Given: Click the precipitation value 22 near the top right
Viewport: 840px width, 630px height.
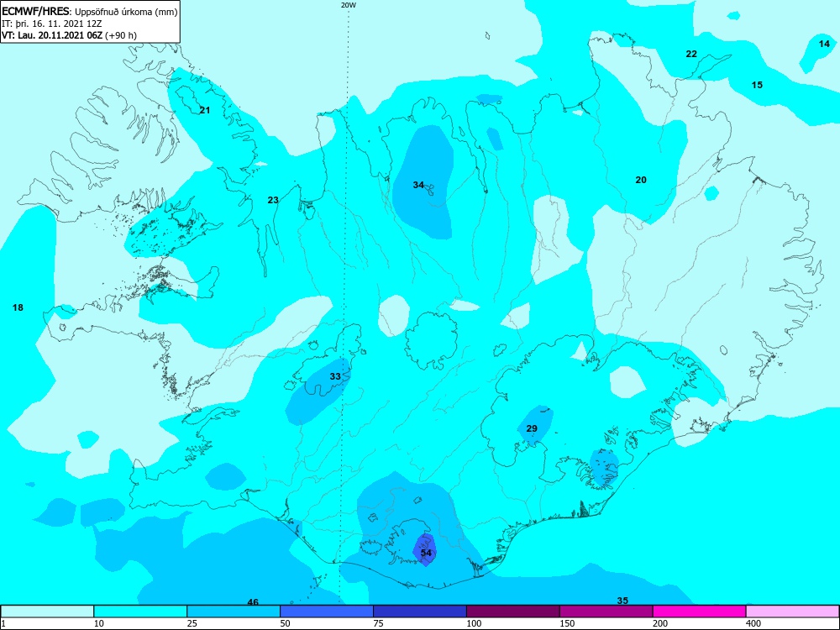Looking at the screenshot, I should (x=691, y=54).
